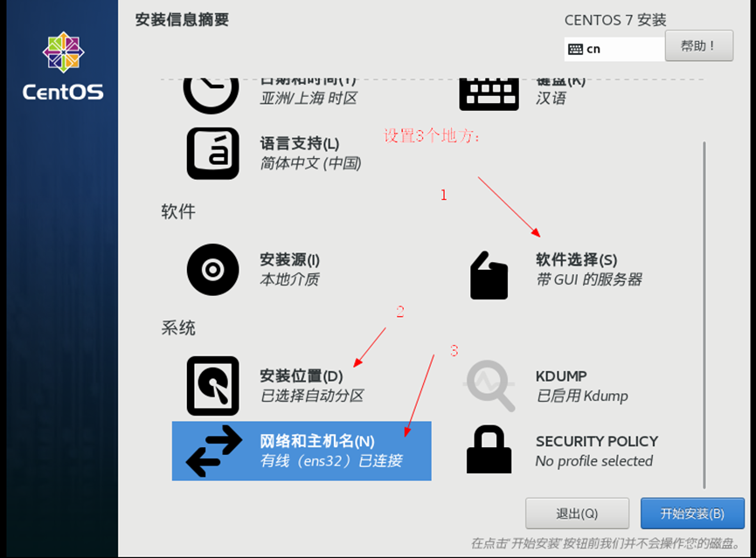Open SECURITY POLICY label

tap(597, 441)
